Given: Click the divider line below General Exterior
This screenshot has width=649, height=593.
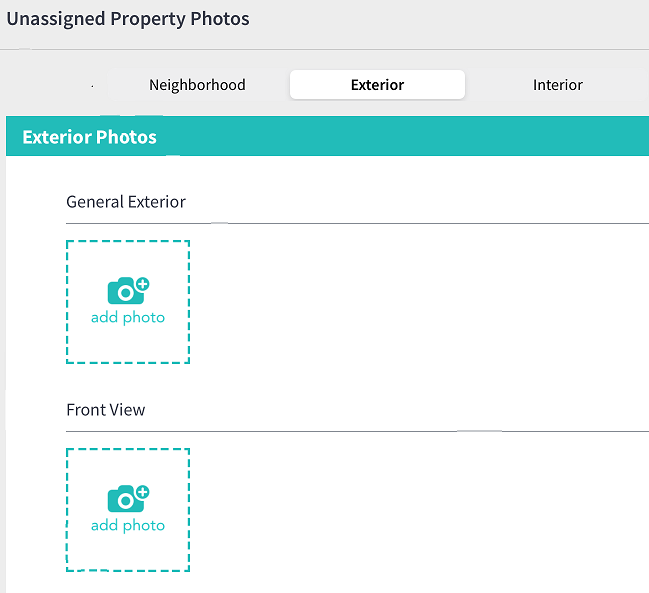Looking at the screenshot, I should click(x=357, y=223).
